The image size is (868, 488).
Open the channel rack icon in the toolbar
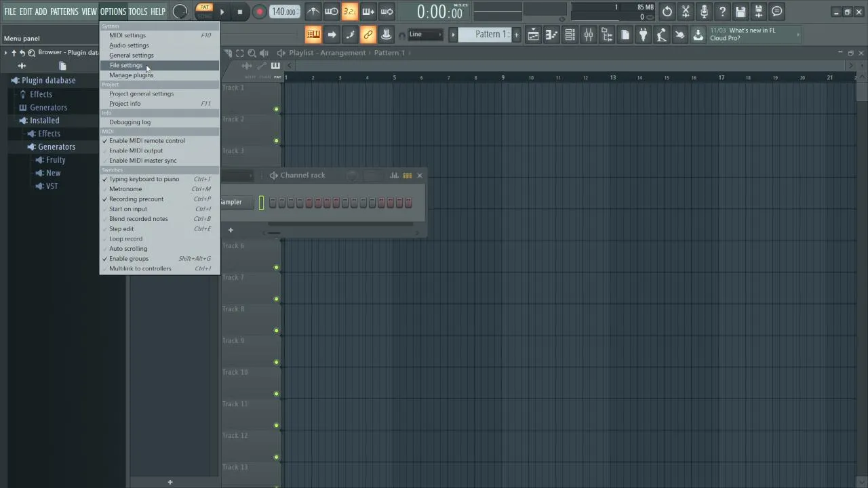tap(570, 35)
